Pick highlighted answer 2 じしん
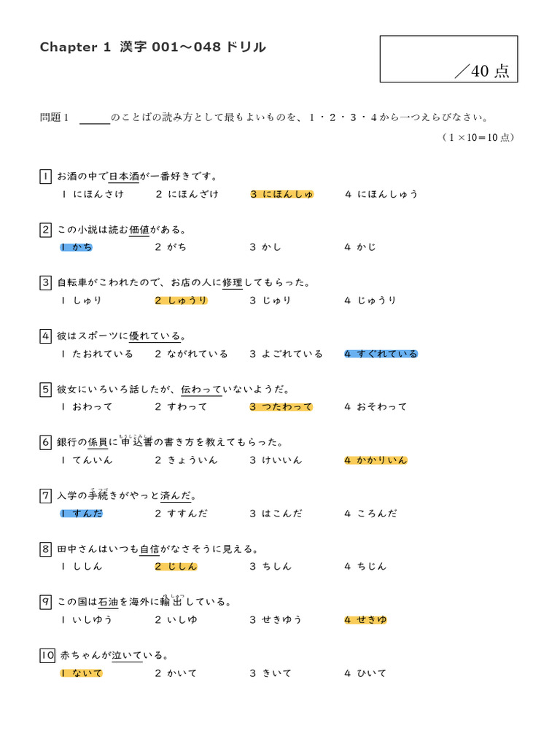 click(x=176, y=566)
